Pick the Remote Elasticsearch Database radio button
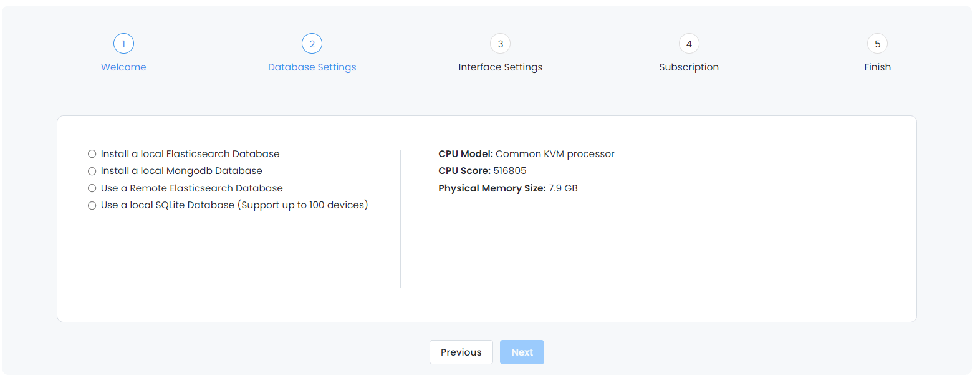The image size is (980, 383). click(x=92, y=188)
